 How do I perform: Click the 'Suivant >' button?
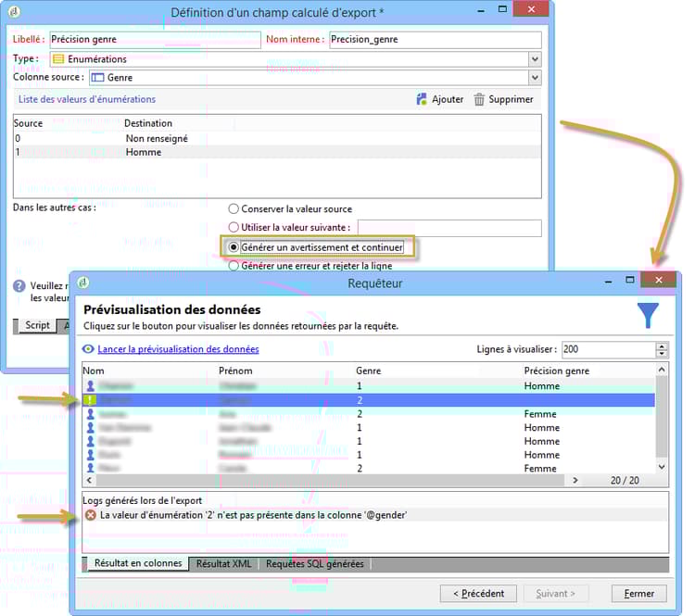pos(555,594)
